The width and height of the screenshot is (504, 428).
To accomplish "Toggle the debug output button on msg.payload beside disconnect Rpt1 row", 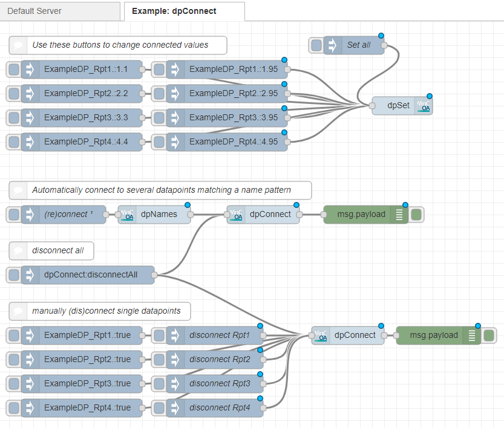I will pyautogui.click(x=489, y=336).
